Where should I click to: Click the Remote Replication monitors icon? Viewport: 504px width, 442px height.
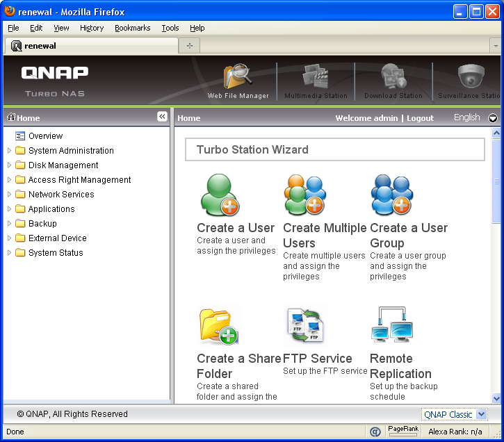pyautogui.click(x=392, y=325)
